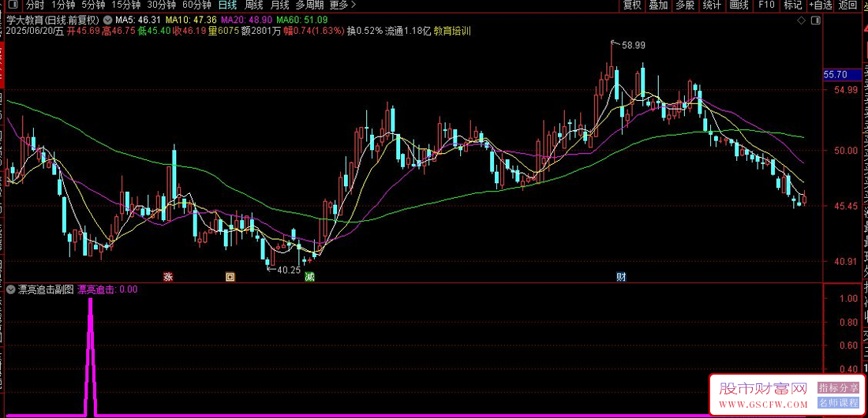Select the 1分钟 period tab
868x418 pixels.
[x=64, y=6]
